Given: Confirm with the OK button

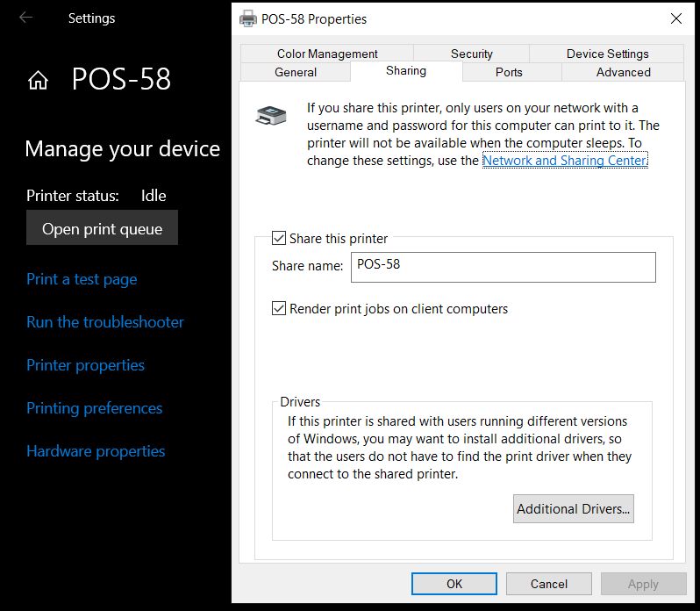Looking at the screenshot, I should (454, 584).
